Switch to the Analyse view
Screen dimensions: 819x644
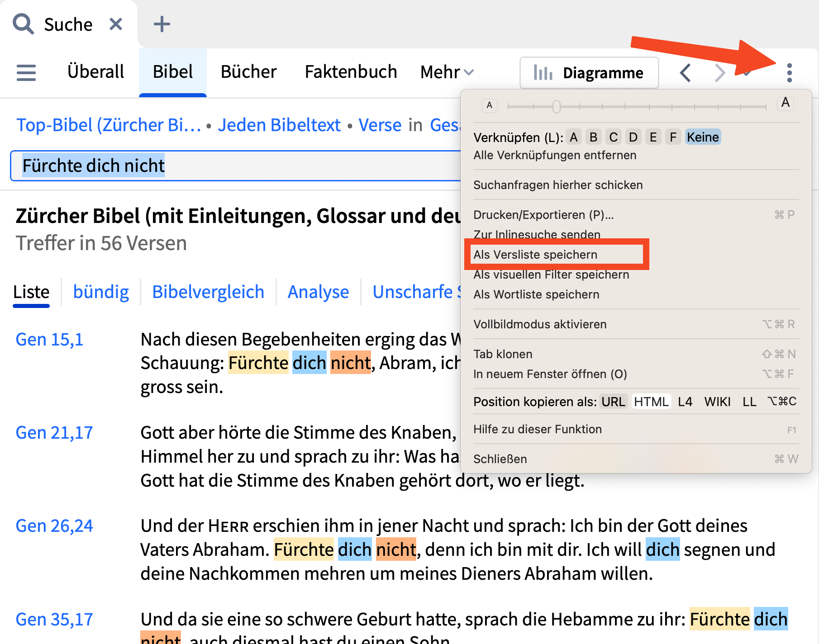point(318,292)
